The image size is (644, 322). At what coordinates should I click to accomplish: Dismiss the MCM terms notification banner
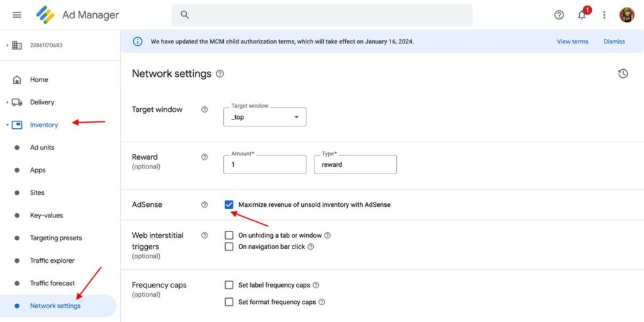[x=614, y=42]
